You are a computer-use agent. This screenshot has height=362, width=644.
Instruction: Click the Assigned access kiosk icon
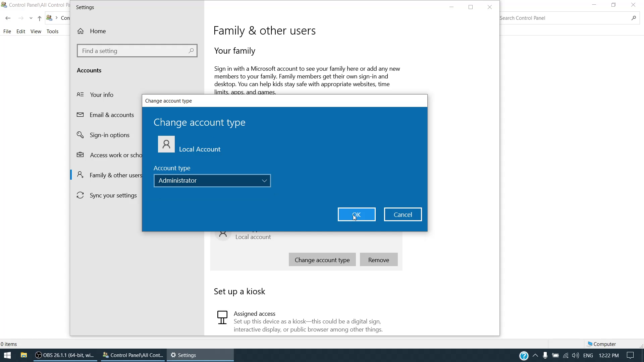pyautogui.click(x=222, y=317)
